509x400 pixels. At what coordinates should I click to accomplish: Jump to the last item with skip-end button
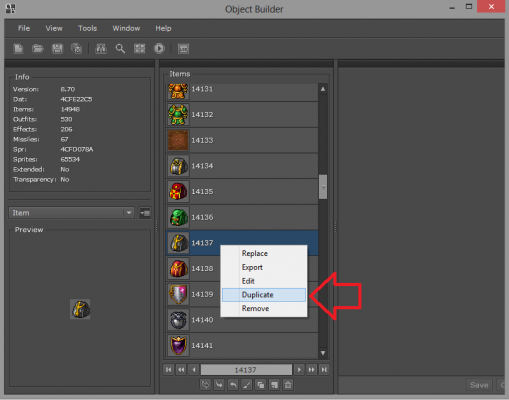click(x=324, y=369)
